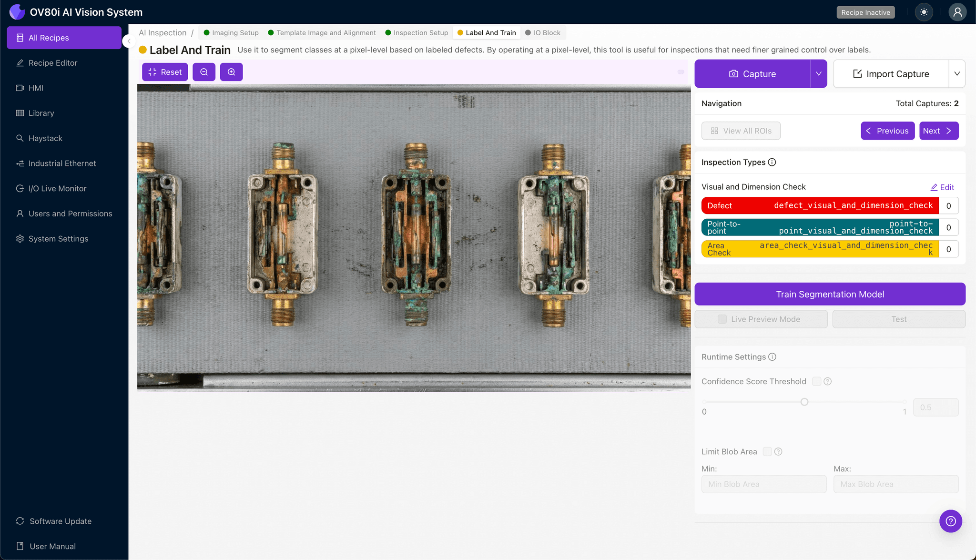
Task: Open the user profile avatar icon
Action: (x=957, y=12)
